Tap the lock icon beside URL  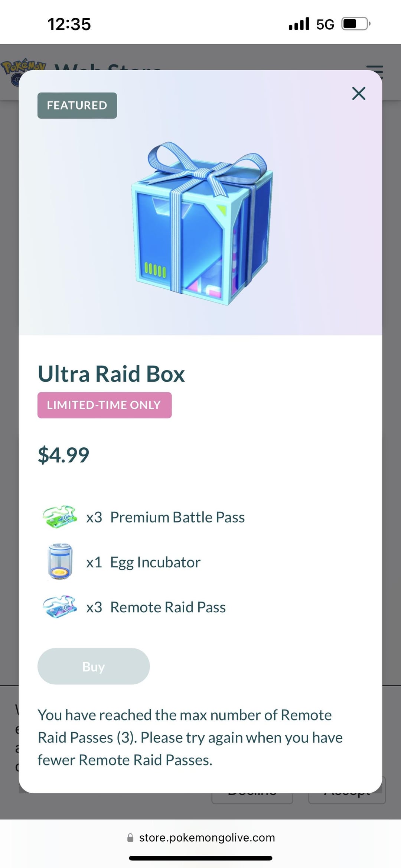pyautogui.click(x=130, y=838)
